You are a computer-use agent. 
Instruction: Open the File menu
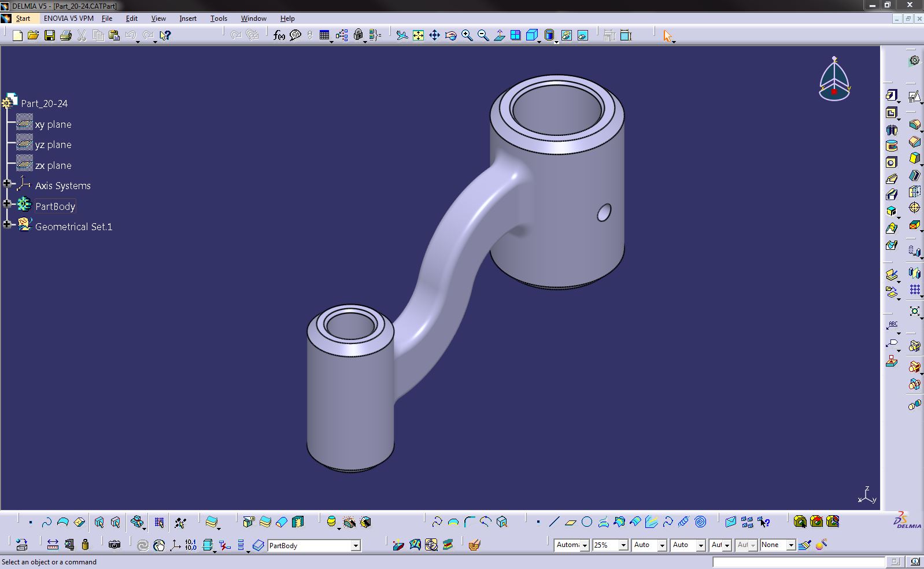[x=107, y=19]
